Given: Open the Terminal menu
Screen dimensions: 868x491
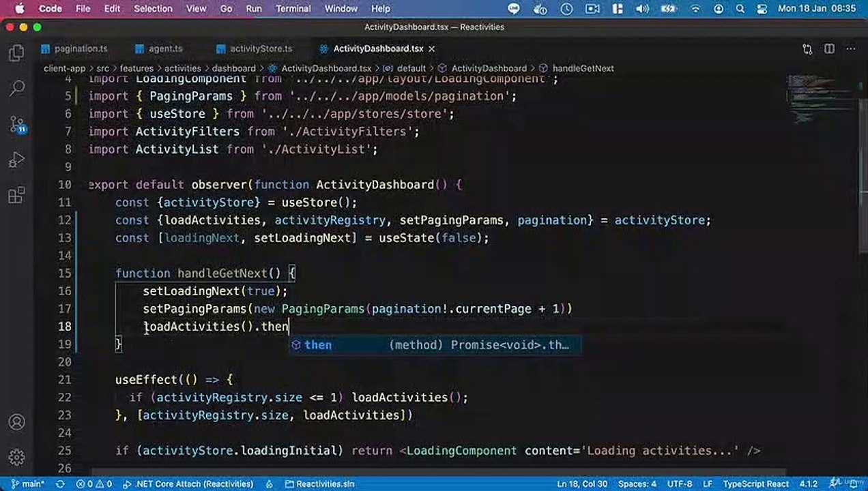Looking at the screenshot, I should point(293,9).
